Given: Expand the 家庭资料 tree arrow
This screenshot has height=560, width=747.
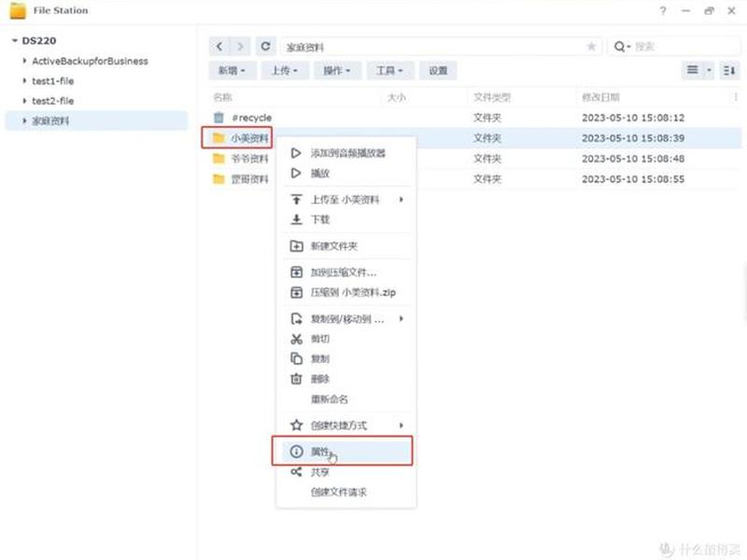Looking at the screenshot, I should coord(24,121).
